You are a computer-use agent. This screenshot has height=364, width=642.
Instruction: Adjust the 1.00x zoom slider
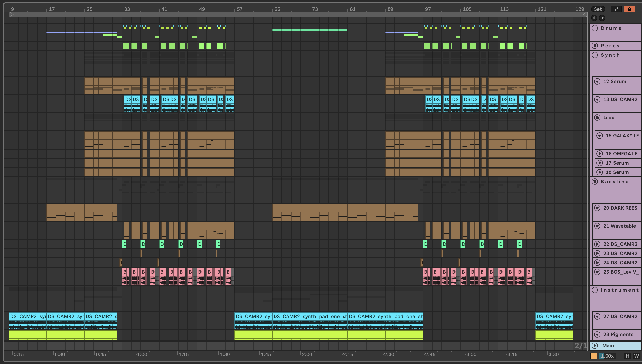(607, 356)
